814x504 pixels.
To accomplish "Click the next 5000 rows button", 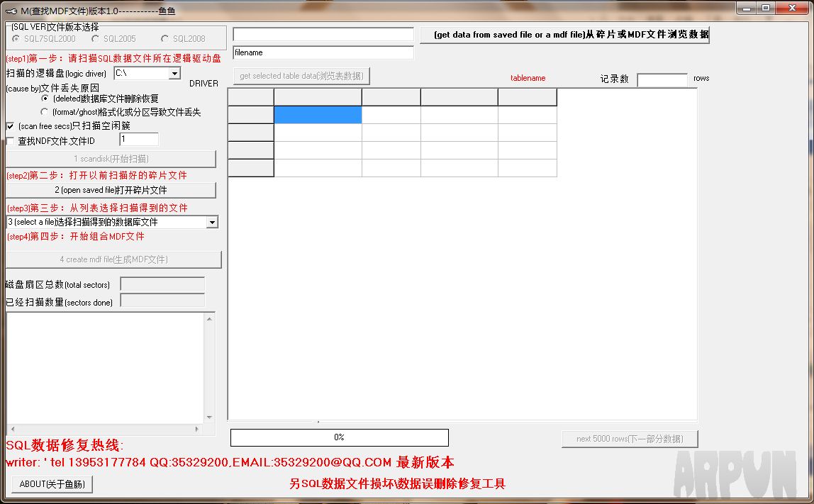I will [630, 439].
